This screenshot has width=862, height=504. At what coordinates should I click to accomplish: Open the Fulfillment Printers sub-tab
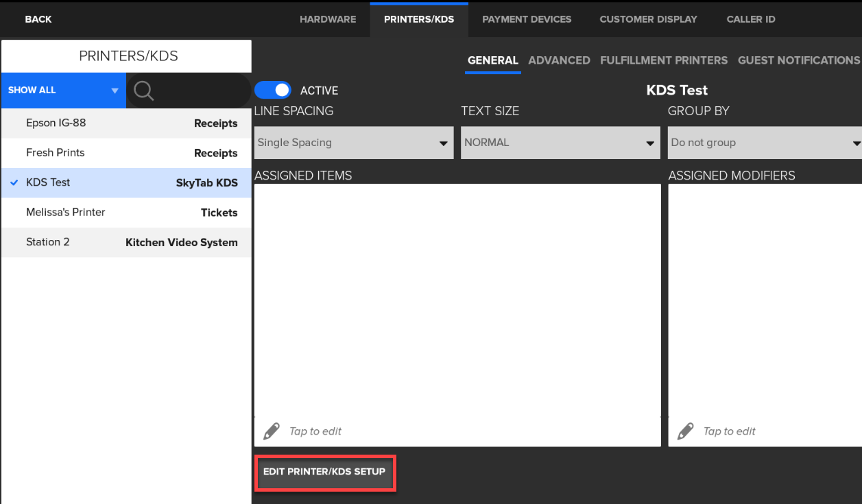click(x=664, y=60)
